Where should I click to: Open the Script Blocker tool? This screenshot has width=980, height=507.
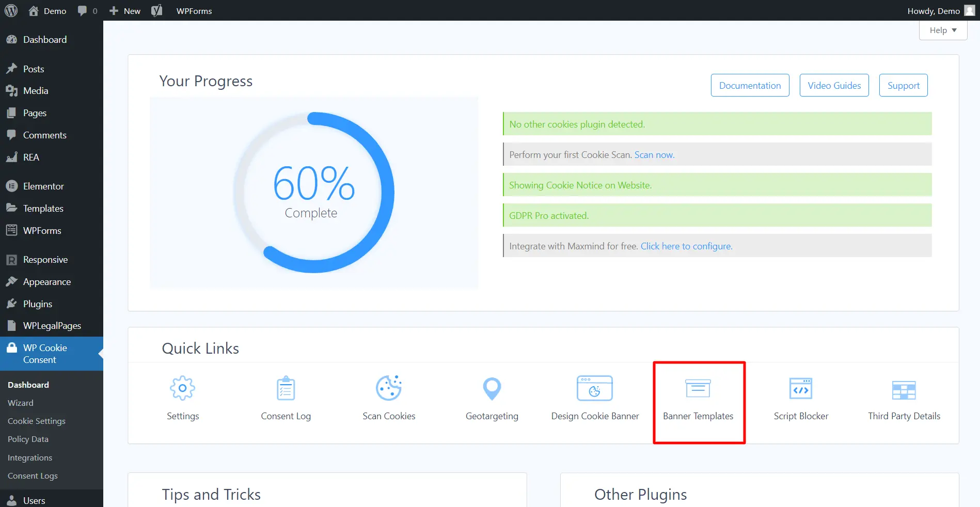point(801,397)
